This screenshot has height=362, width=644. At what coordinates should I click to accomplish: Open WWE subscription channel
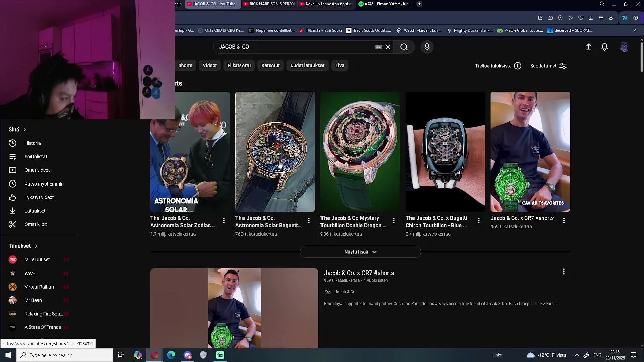(x=30, y=274)
